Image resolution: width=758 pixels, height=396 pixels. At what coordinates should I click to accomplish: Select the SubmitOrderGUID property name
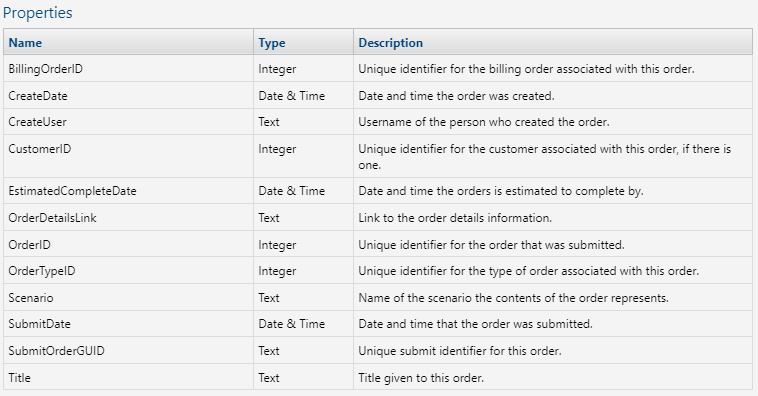tap(57, 351)
